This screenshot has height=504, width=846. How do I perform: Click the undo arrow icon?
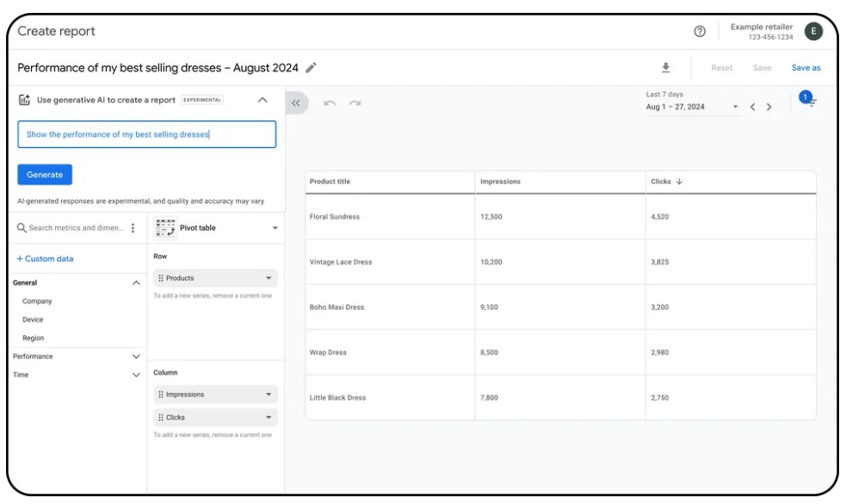pyautogui.click(x=329, y=103)
